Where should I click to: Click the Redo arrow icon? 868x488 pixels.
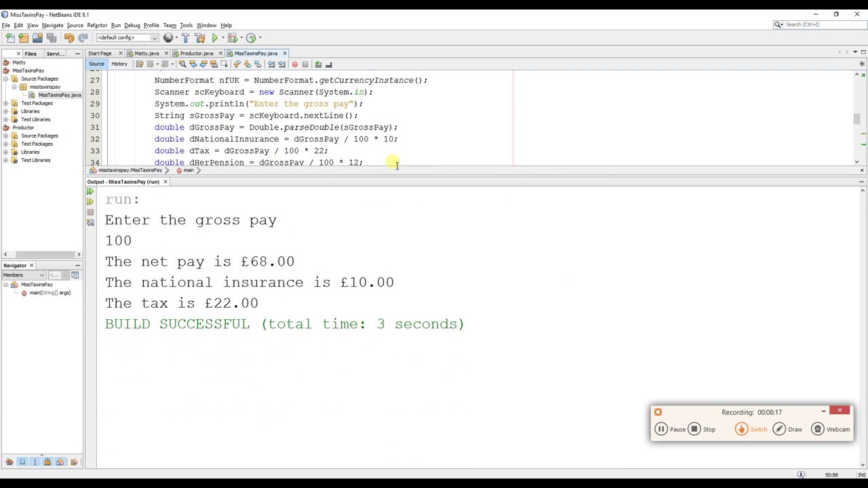[x=83, y=38]
